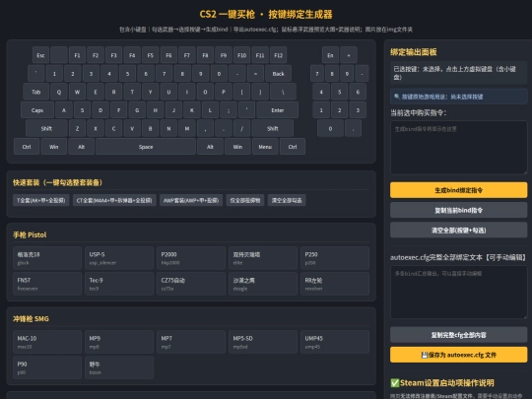The image size is (532, 399).
Task: Select the numpad plus key
Action: pyautogui.click(x=349, y=55)
